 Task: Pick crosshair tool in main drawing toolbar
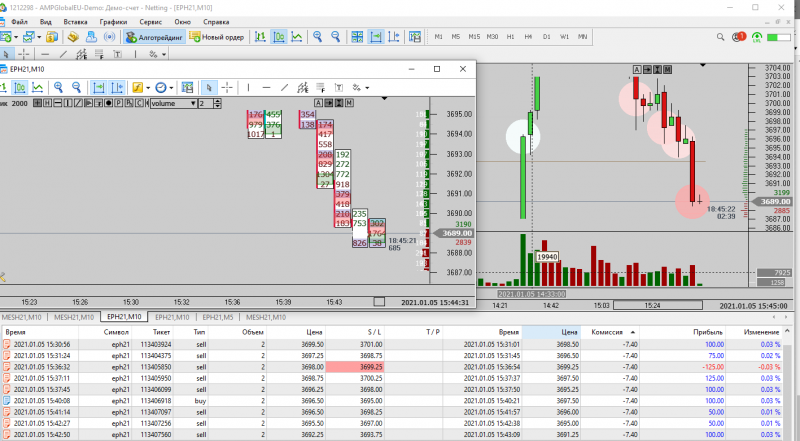point(23,54)
